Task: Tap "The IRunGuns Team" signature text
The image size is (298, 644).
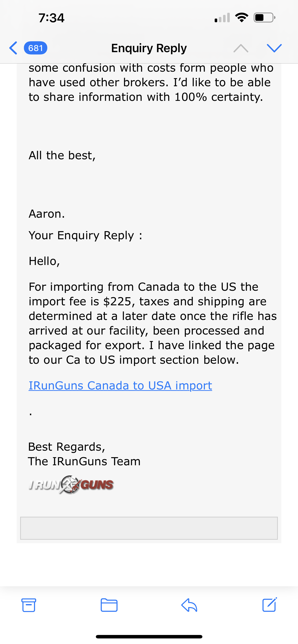Action: (x=84, y=461)
